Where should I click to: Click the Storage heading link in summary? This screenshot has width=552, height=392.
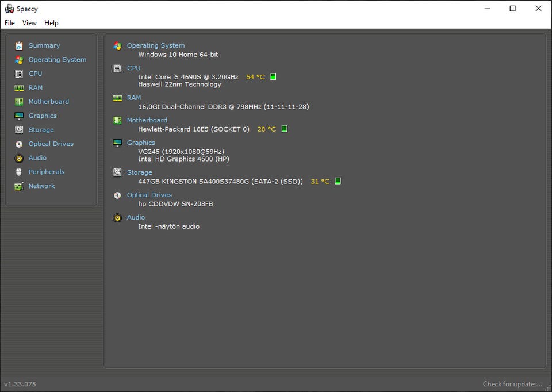(139, 172)
